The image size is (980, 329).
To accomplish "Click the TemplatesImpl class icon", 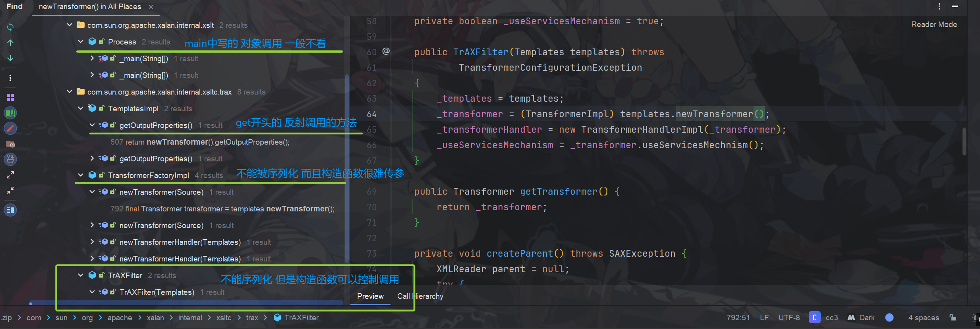I will coord(92,108).
